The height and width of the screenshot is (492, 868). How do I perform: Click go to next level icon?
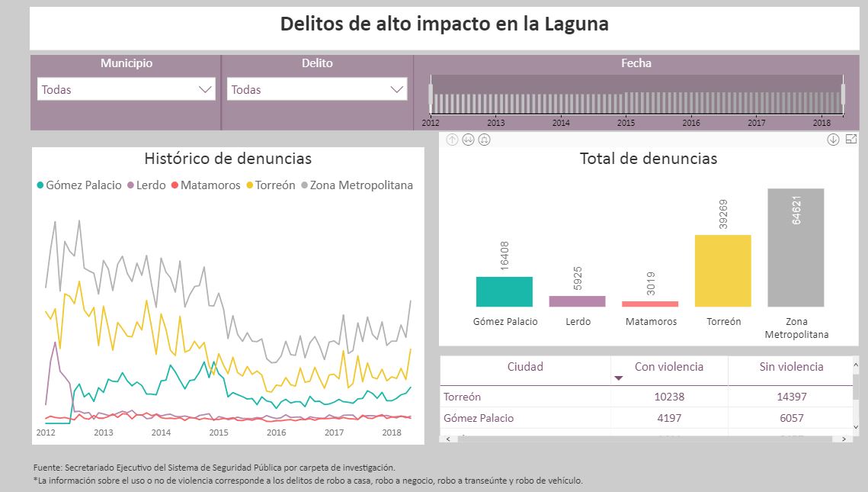[468, 140]
